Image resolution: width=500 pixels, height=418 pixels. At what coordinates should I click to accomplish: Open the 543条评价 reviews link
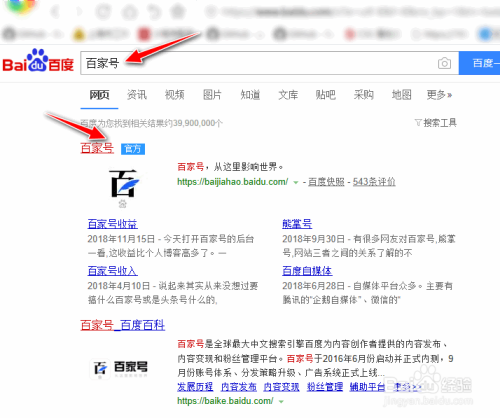[x=374, y=182]
